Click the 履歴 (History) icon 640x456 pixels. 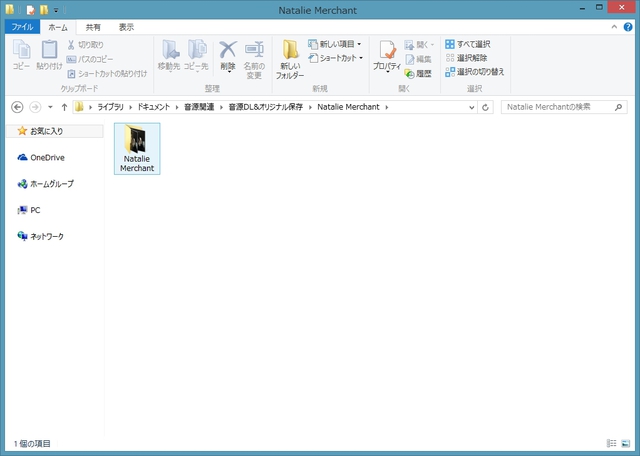[419, 74]
